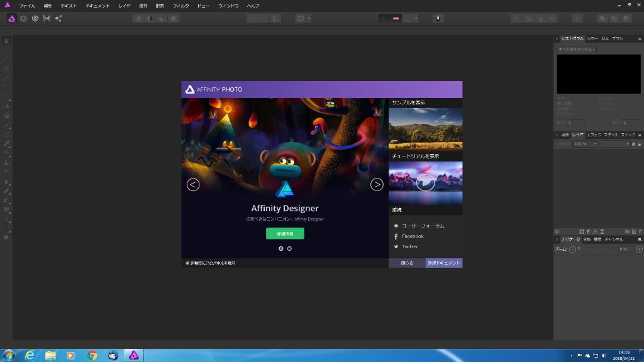Go to next slide with right arrow
The image size is (644, 362).
click(x=377, y=184)
